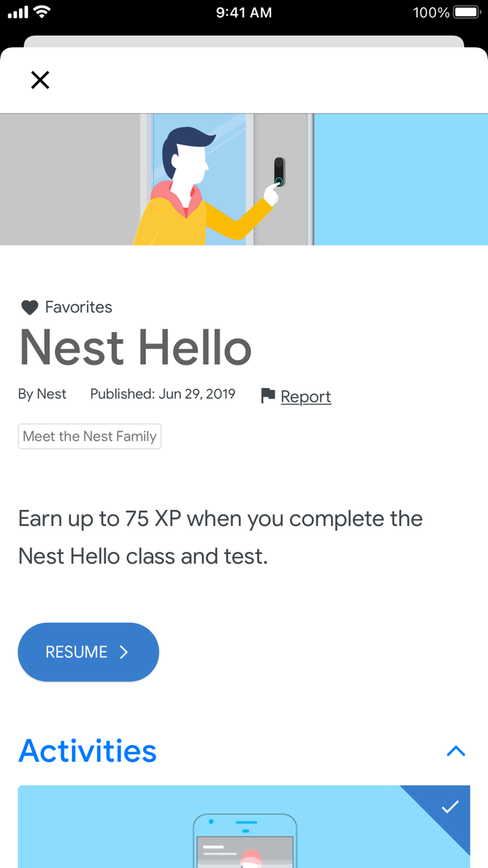Tap the Favorites label near the heart
The width and height of the screenshot is (488, 868).
tap(78, 307)
